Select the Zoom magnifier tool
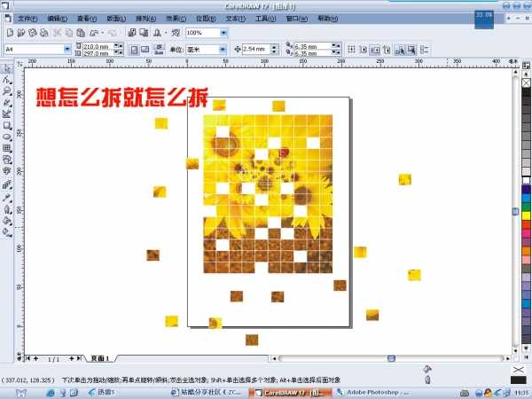 pyautogui.click(x=7, y=91)
